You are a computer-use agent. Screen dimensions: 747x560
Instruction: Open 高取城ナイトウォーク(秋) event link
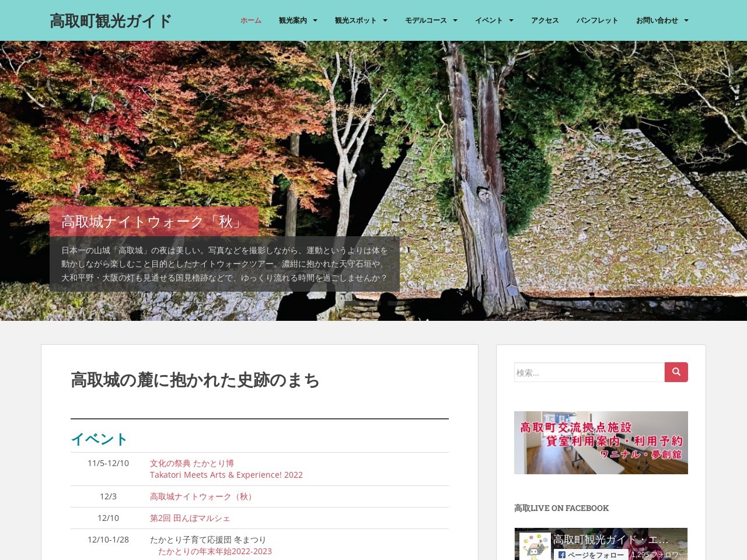click(x=203, y=496)
